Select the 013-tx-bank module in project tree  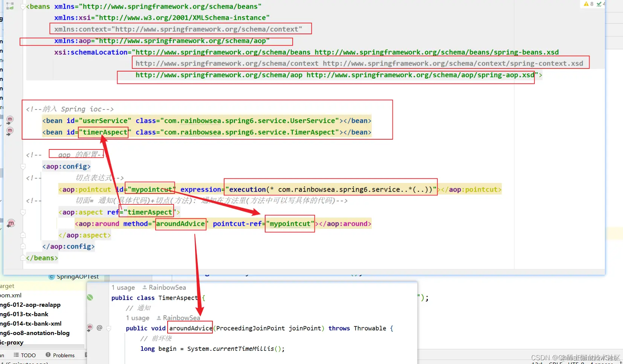pyautogui.click(x=24, y=314)
